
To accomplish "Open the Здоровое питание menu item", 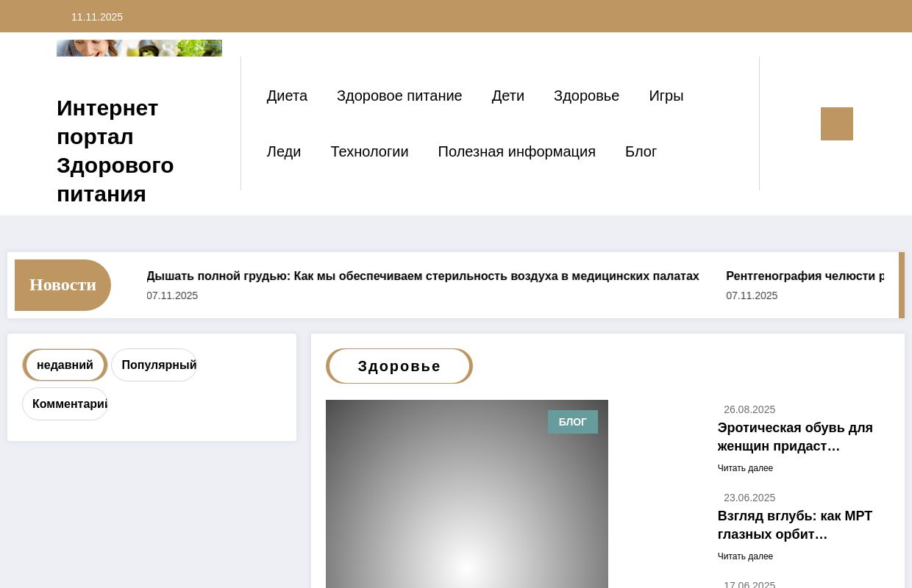I will point(399,96).
